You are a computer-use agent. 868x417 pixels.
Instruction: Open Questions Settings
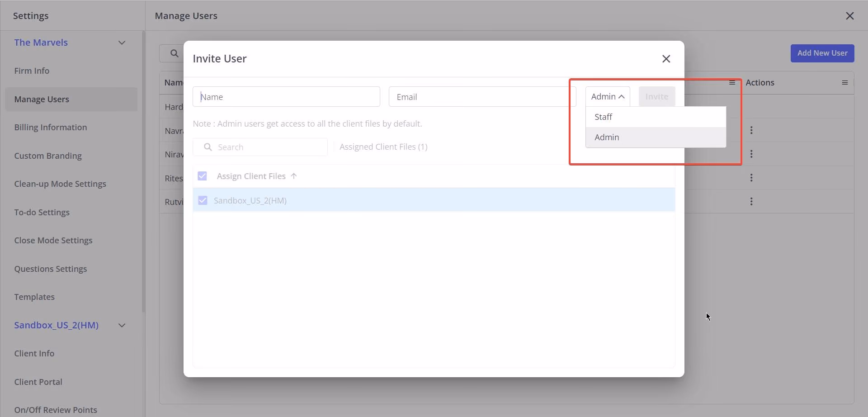coord(51,269)
